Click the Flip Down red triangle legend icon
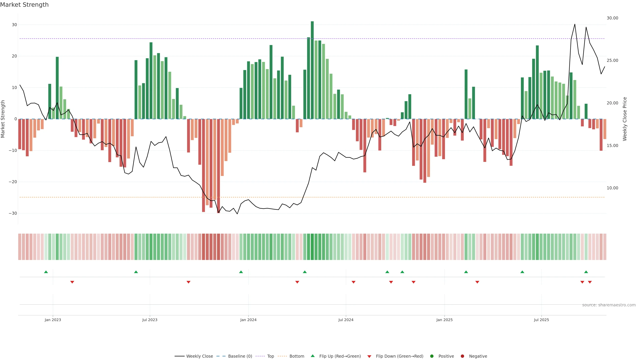This screenshot has width=644, height=362. pos(369,356)
